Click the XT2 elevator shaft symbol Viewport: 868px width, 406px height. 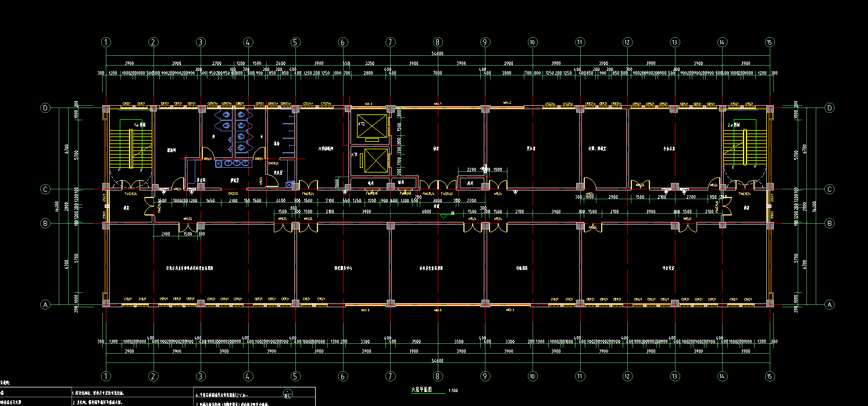pos(372,127)
